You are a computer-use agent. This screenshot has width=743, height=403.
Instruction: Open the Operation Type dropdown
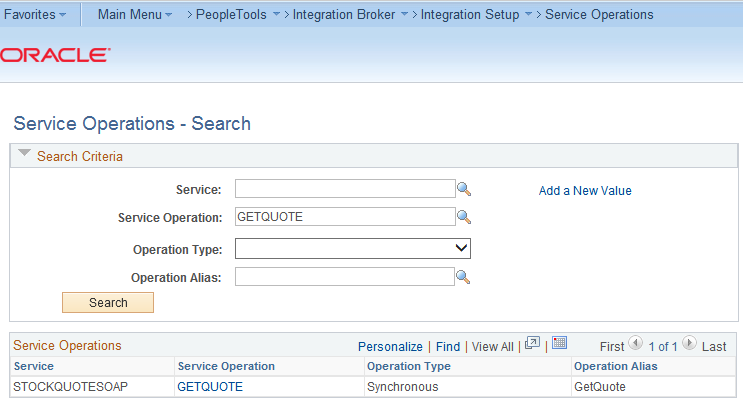coord(461,248)
